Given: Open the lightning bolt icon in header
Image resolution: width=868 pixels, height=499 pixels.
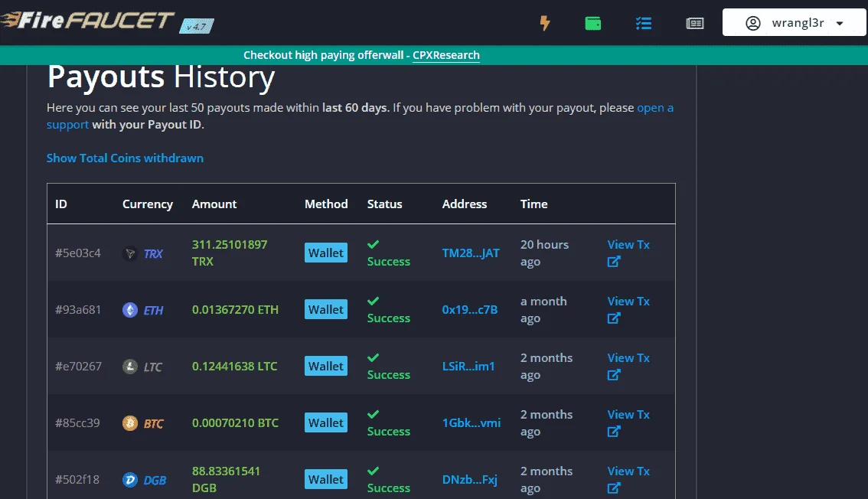Looking at the screenshot, I should 545,23.
